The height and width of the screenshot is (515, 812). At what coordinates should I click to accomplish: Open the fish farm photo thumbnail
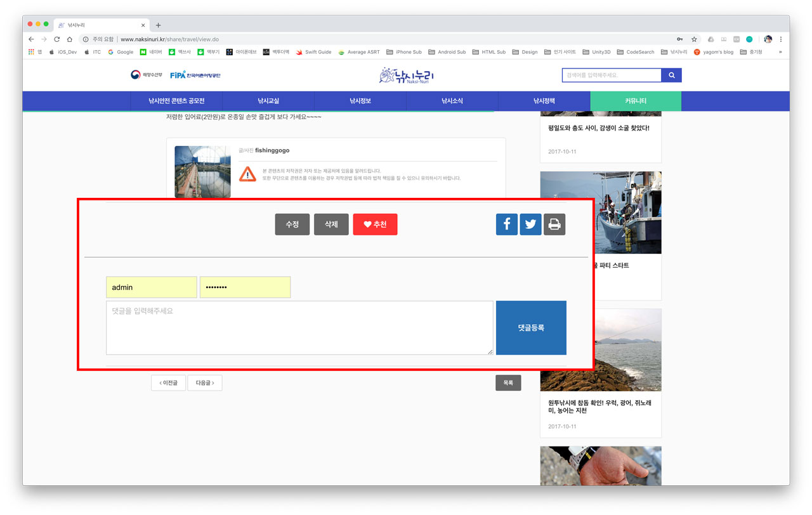pos(202,172)
